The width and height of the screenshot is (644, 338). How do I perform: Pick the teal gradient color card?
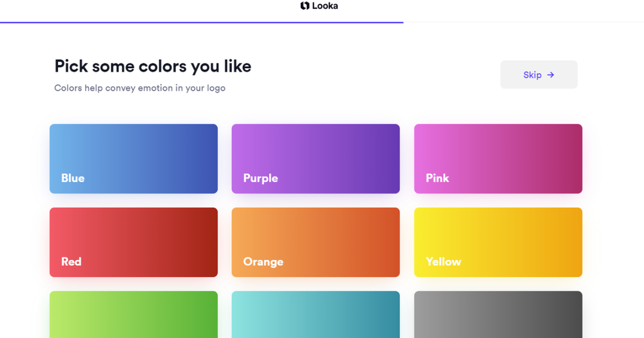coord(316,316)
